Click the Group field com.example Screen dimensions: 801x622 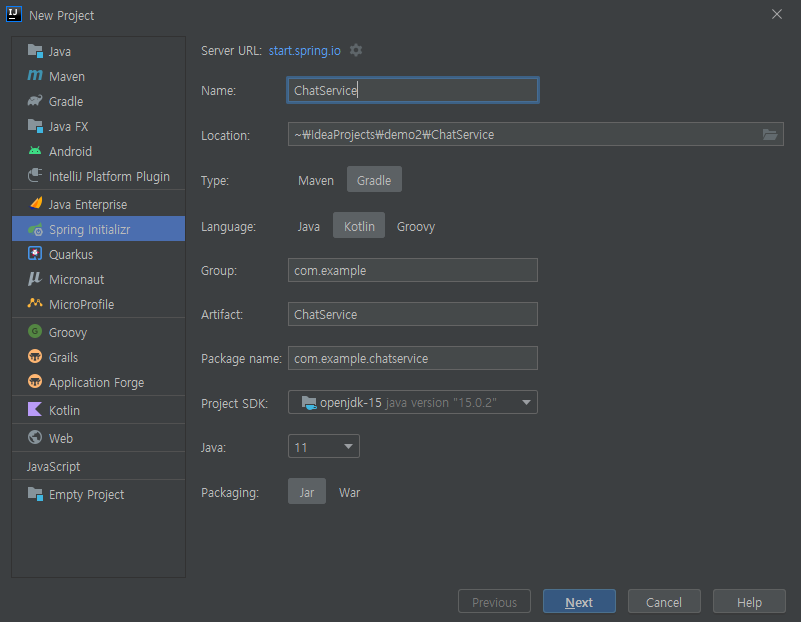413,270
